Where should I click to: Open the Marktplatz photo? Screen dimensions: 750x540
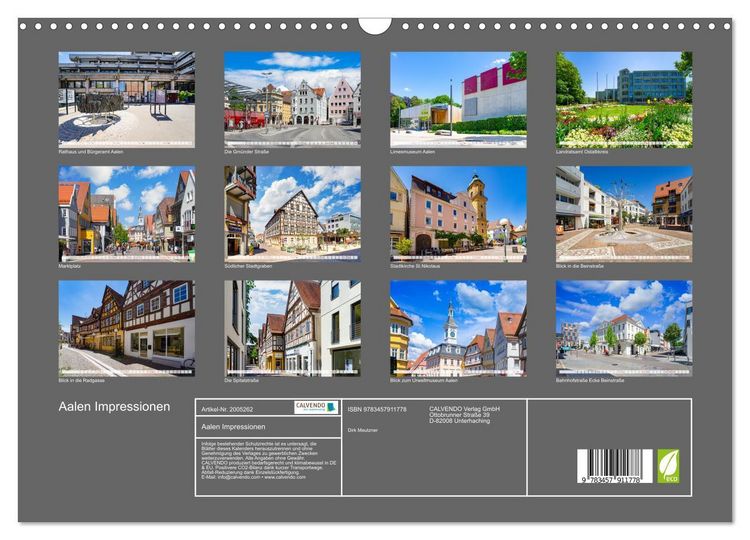click(127, 214)
